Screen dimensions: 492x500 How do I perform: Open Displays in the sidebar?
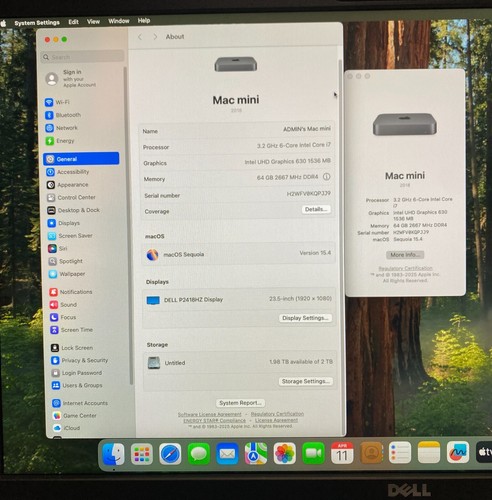64,223
